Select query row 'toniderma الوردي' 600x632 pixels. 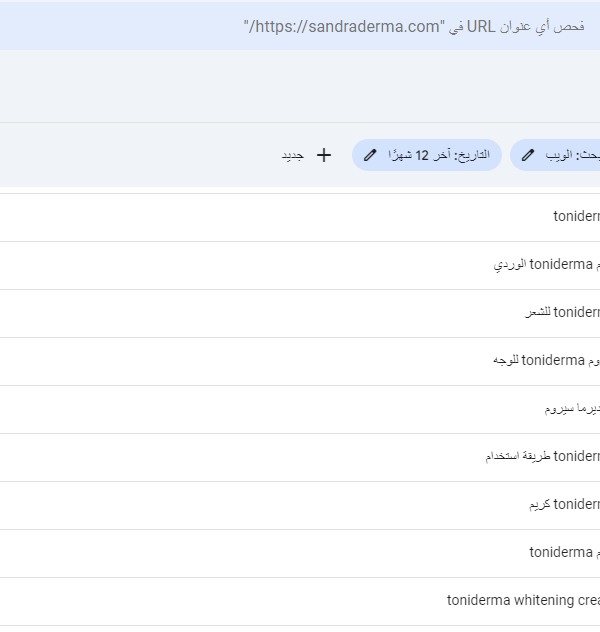click(x=300, y=265)
